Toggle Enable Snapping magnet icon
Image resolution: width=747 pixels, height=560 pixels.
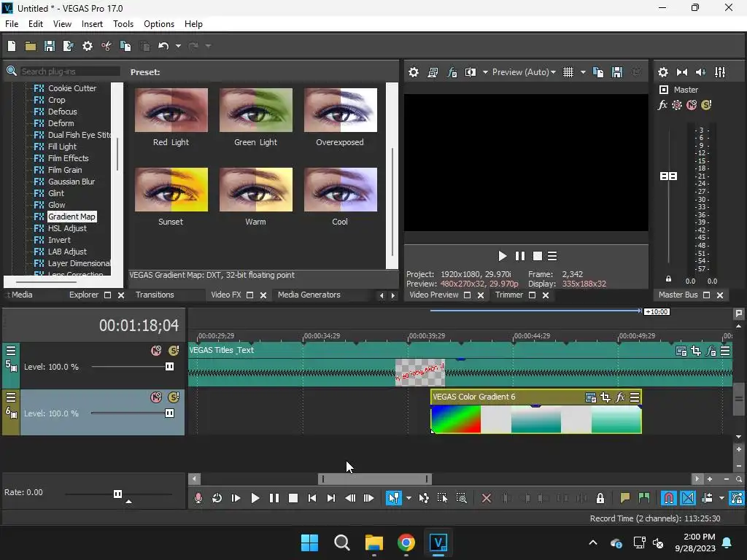668,498
